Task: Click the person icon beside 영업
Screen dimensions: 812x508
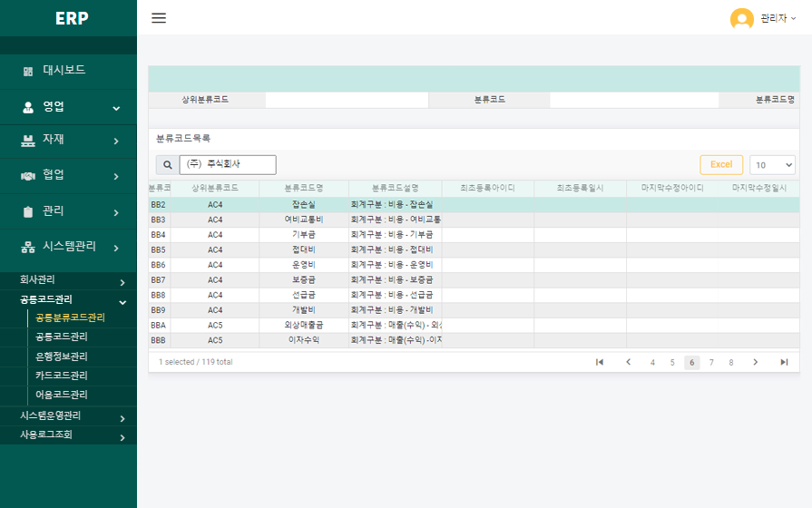Action: [x=28, y=107]
